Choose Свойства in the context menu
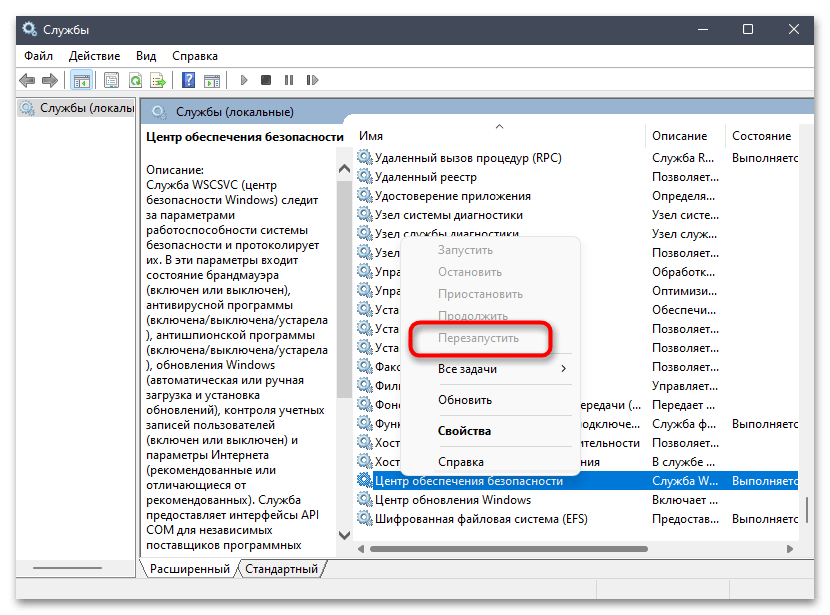Viewport: 830px width, 615px height. point(464,431)
